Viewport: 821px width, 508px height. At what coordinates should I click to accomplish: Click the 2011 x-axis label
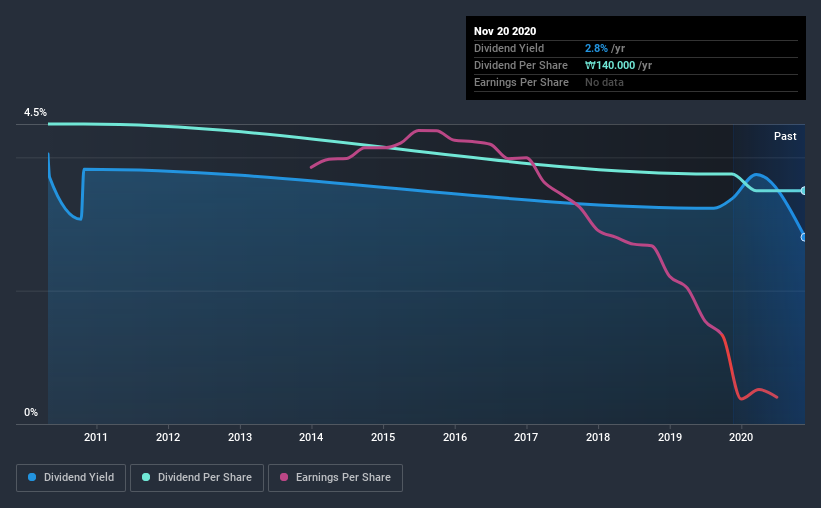pos(96,437)
